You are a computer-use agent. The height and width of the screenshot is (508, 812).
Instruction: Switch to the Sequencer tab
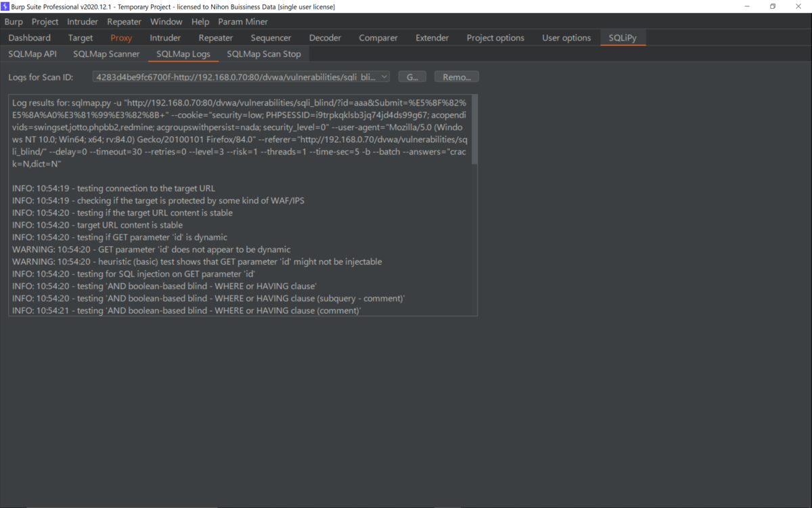coord(271,38)
